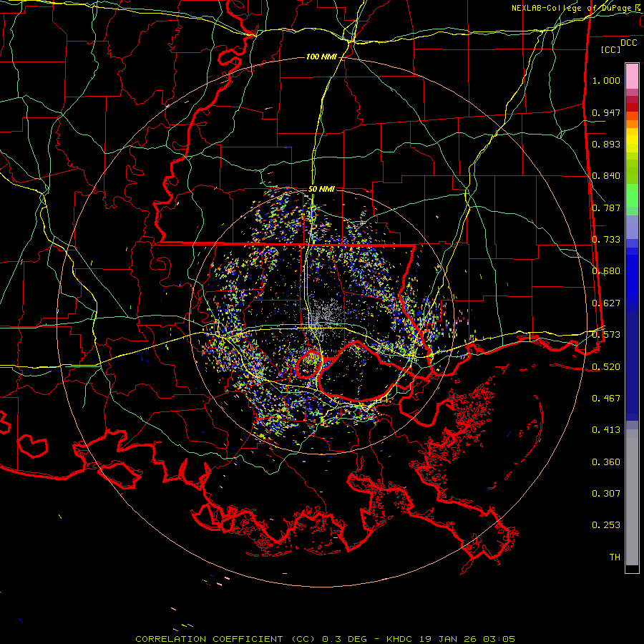Click the 0.520 legend value
Viewport: 644px width, 644px height.
click(606, 366)
